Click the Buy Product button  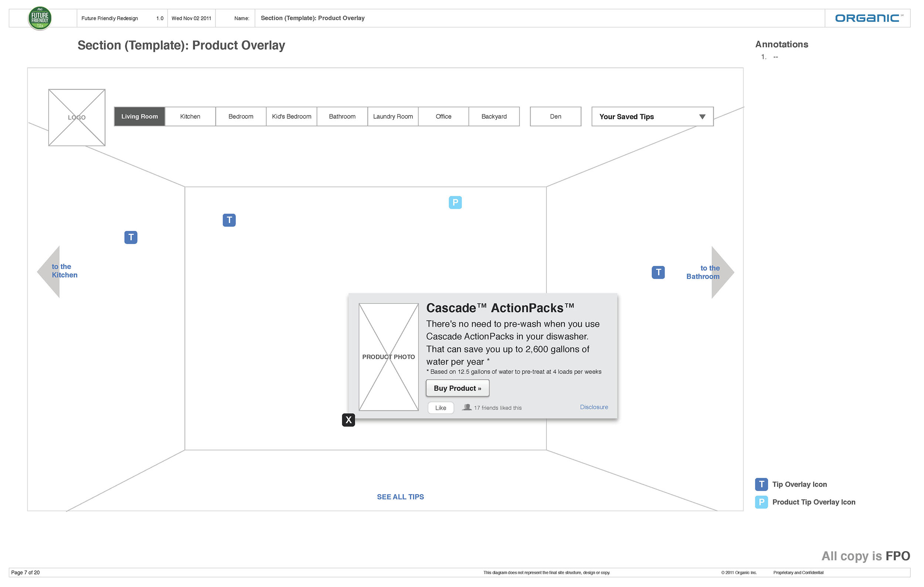[x=458, y=388]
